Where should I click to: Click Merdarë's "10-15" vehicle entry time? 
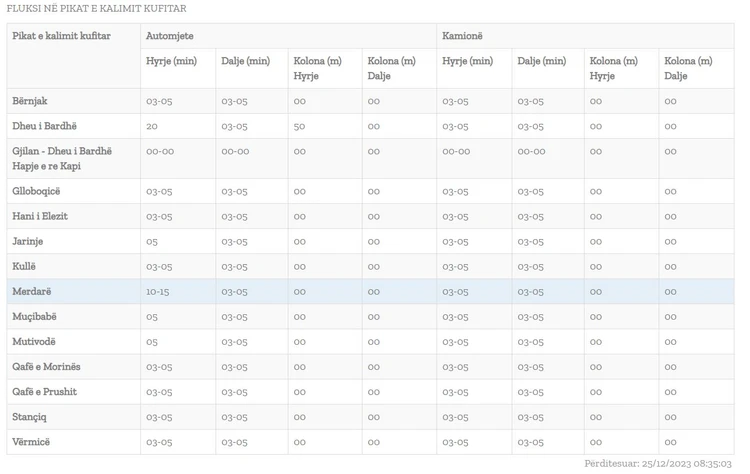pos(158,291)
